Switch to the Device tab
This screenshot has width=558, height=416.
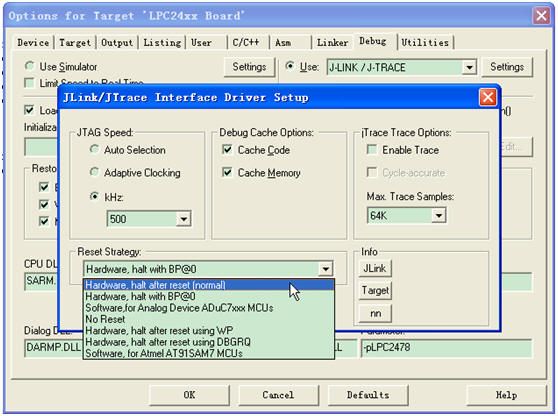click(x=33, y=43)
